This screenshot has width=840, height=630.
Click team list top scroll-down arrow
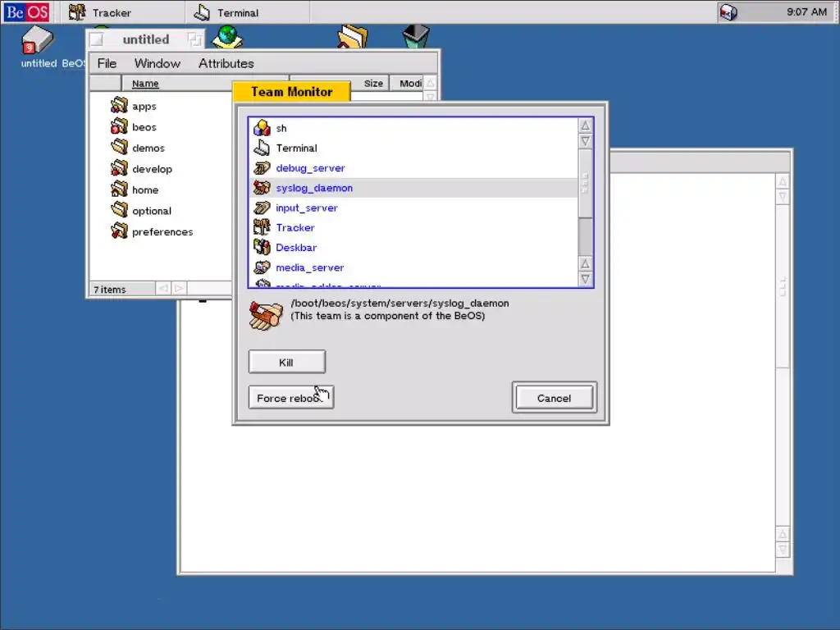click(585, 141)
